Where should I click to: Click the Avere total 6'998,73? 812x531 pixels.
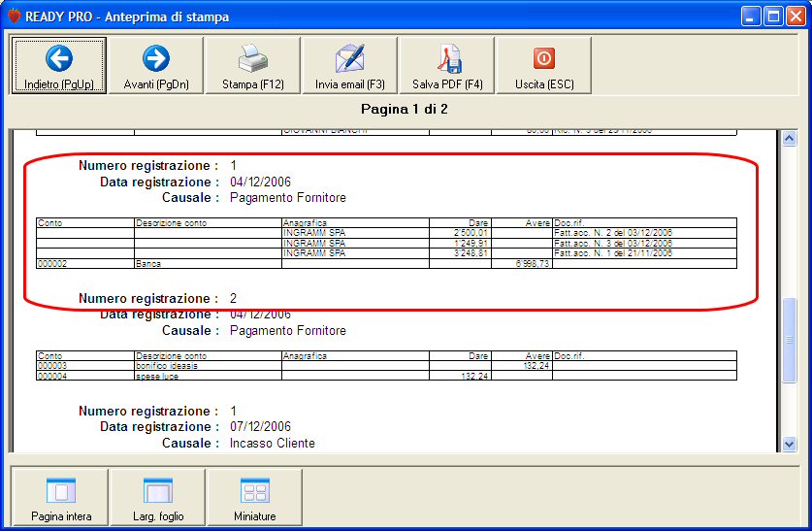coord(533,264)
